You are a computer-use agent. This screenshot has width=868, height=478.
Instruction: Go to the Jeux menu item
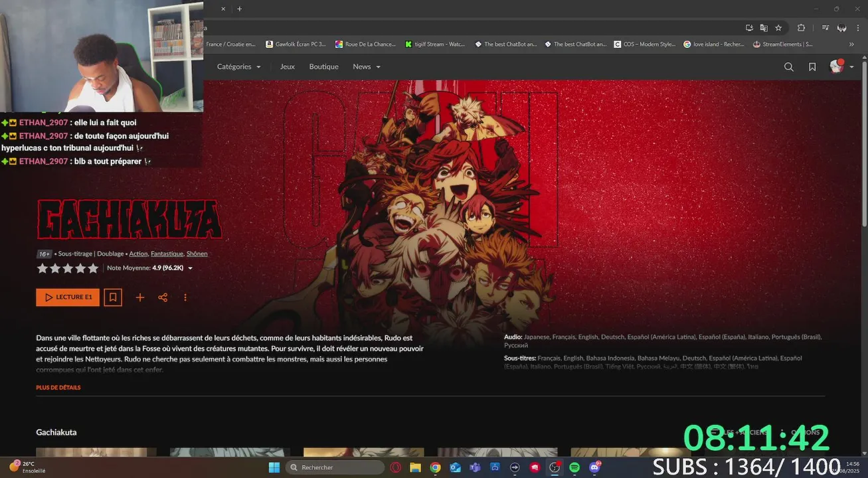[287, 66]
